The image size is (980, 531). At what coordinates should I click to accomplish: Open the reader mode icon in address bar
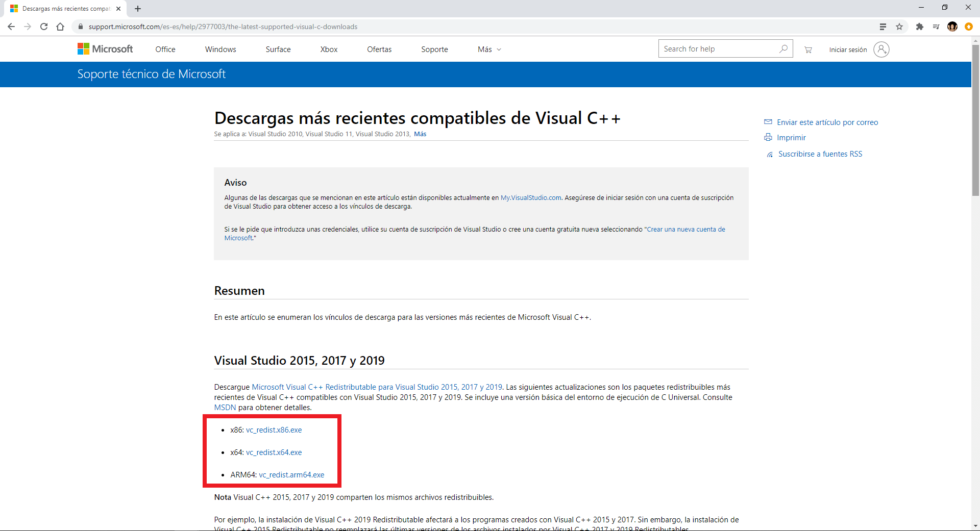click(883, 27)
